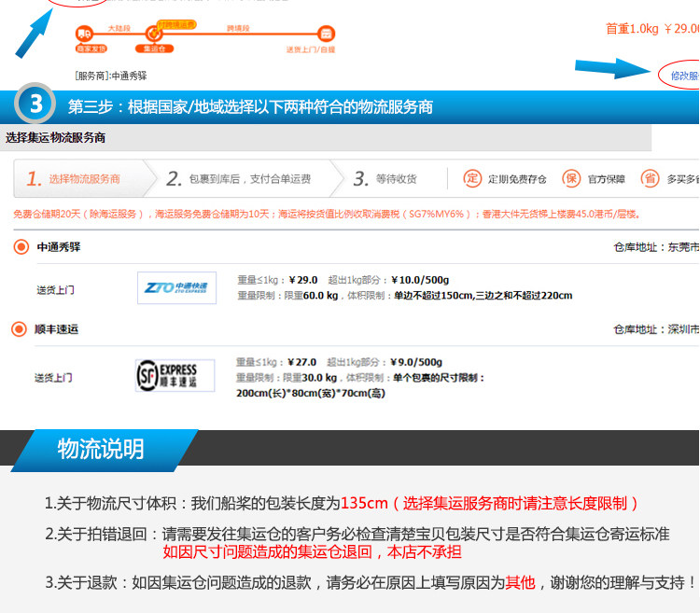Screen dimensions: 700x613
Task: Click the 定期免费存仓 label
Action: (517, 179)
